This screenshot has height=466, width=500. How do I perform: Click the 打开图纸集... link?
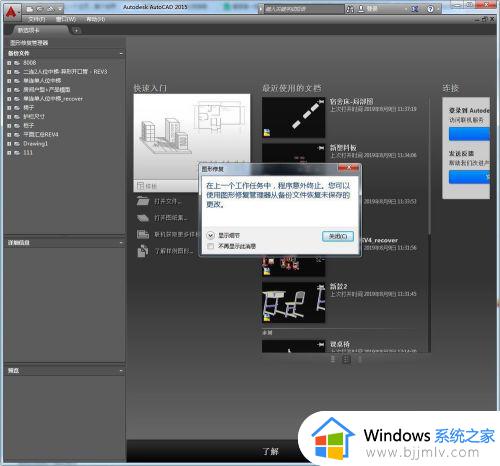point(171,218)
